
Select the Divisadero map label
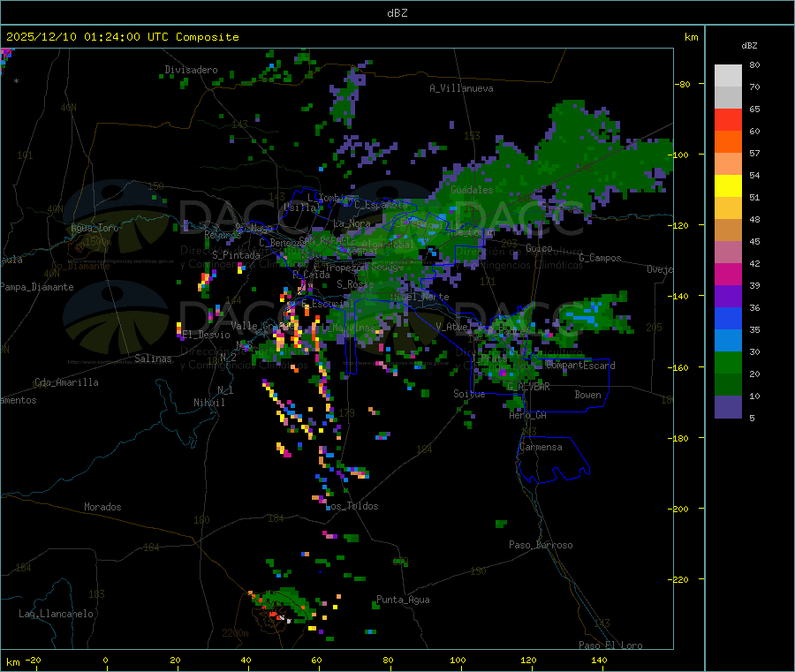pyautogui.click(x=191, y=70)
